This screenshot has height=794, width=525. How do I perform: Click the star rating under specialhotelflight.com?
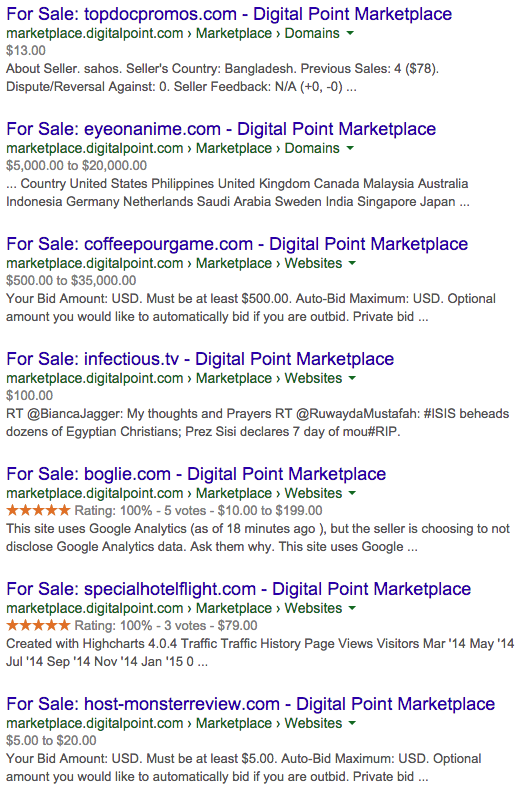click(38, 625)
